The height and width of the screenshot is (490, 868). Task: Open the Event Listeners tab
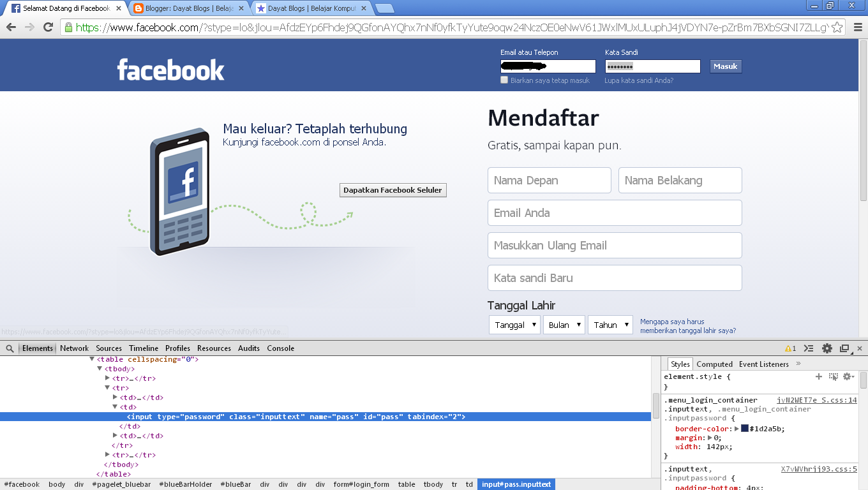764,364
